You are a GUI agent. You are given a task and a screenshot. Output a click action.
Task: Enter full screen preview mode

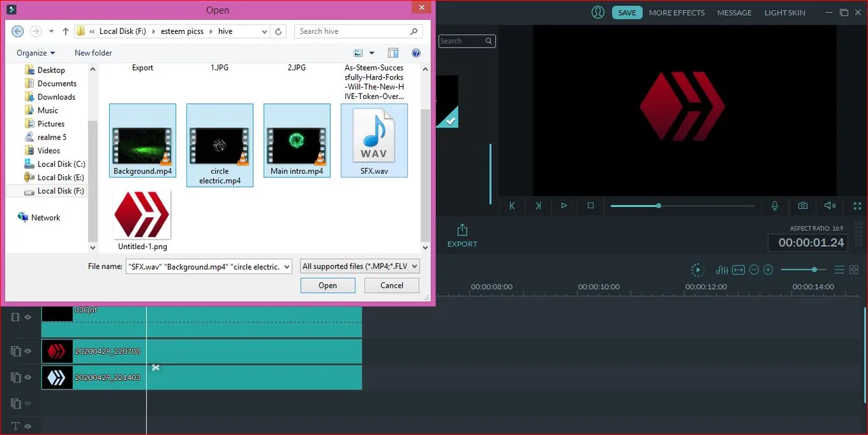tap(857, 206)
